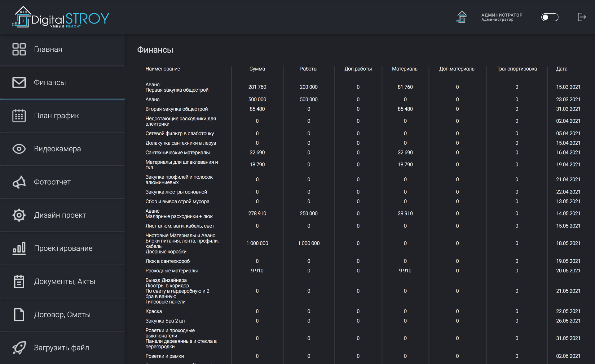Click the План график calendar icon
Image resolution: width=595 pixels, height=364 pixels.
tap(19, 115)
